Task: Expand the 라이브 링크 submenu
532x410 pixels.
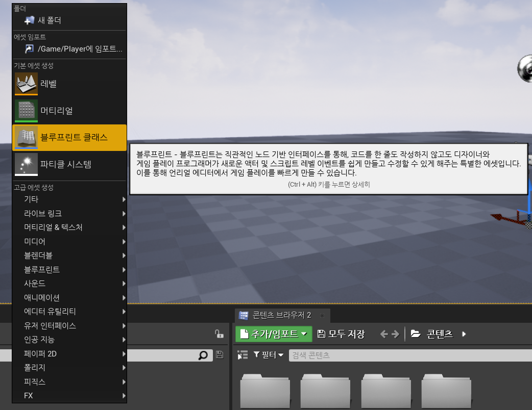Action: point(69,214)
